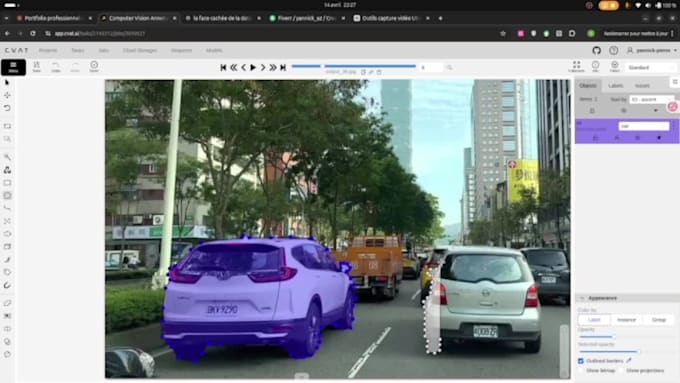Toggle Fullscreen mode icon
Screen dimensions: 680x383
click(x=576, y=66)
